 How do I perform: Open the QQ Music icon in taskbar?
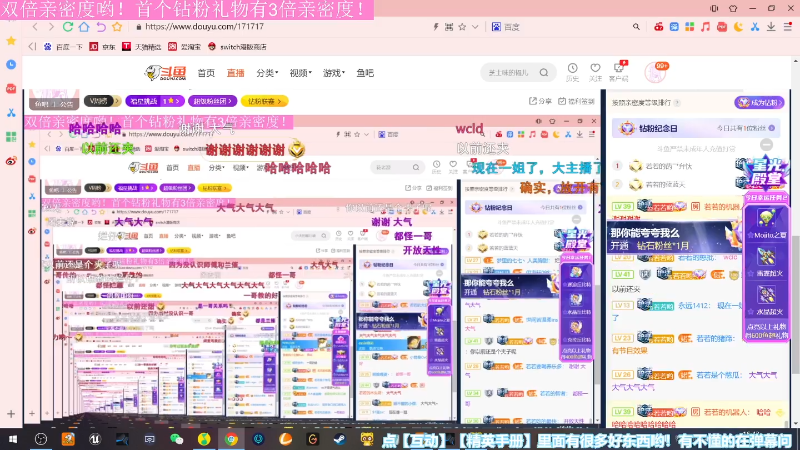pyautogui.click(x=204, y=439)
